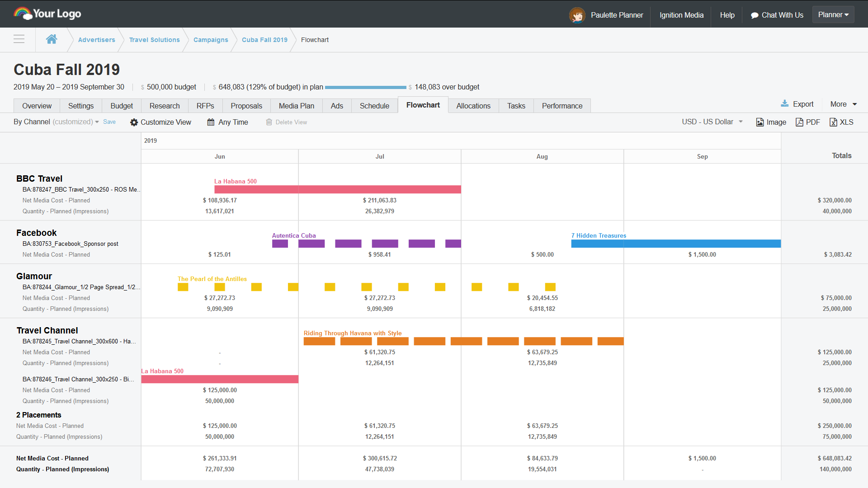Export flowchart as XLS
The height and width of the screenshot is (488, 868).
[x=841, y=122]
